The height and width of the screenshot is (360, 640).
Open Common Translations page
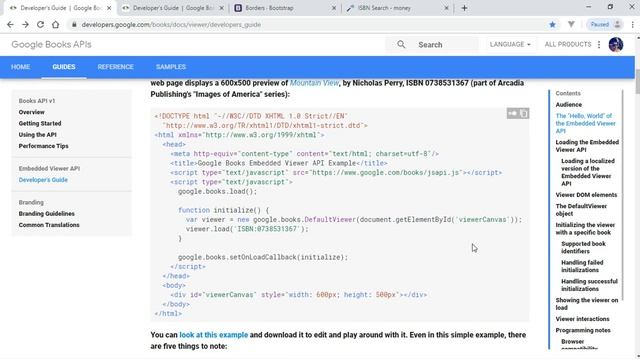click(49, 225)
